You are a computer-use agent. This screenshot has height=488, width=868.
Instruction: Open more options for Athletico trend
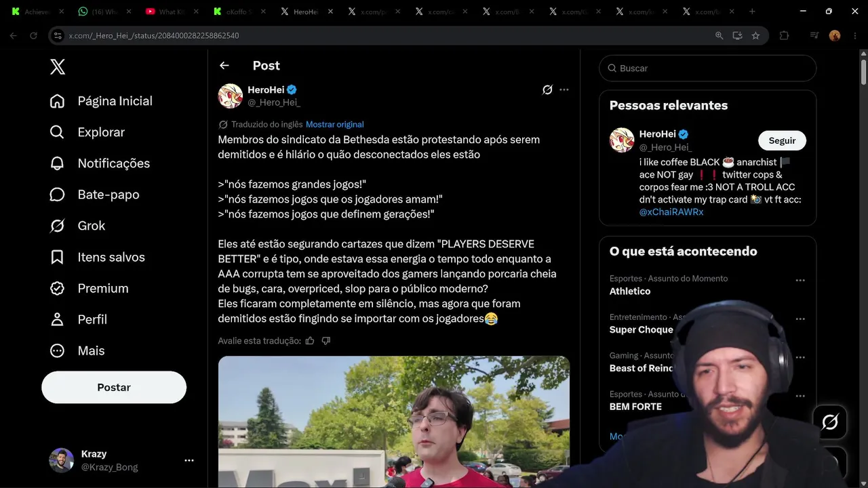pyautogui.click(x=800, y=280)
